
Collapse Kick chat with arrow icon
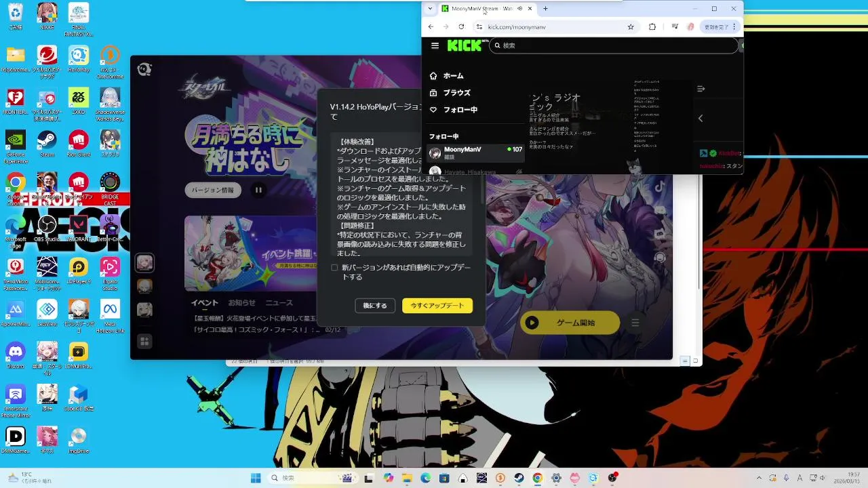pos(701,89)
